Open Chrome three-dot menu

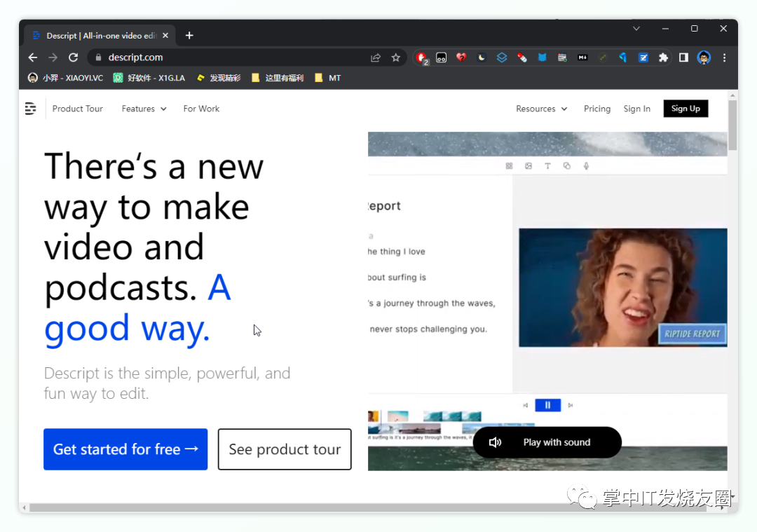(724, 57)
